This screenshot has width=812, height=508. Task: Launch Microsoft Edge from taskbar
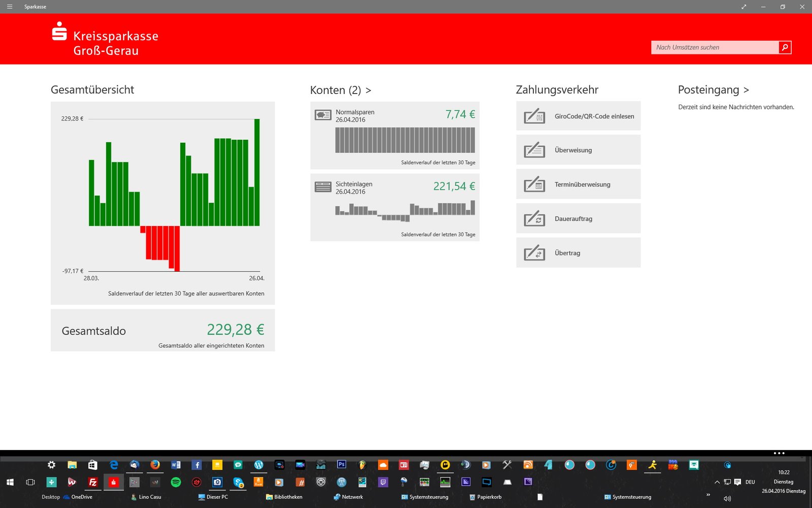pyautogui.click(x=114, y=465)
